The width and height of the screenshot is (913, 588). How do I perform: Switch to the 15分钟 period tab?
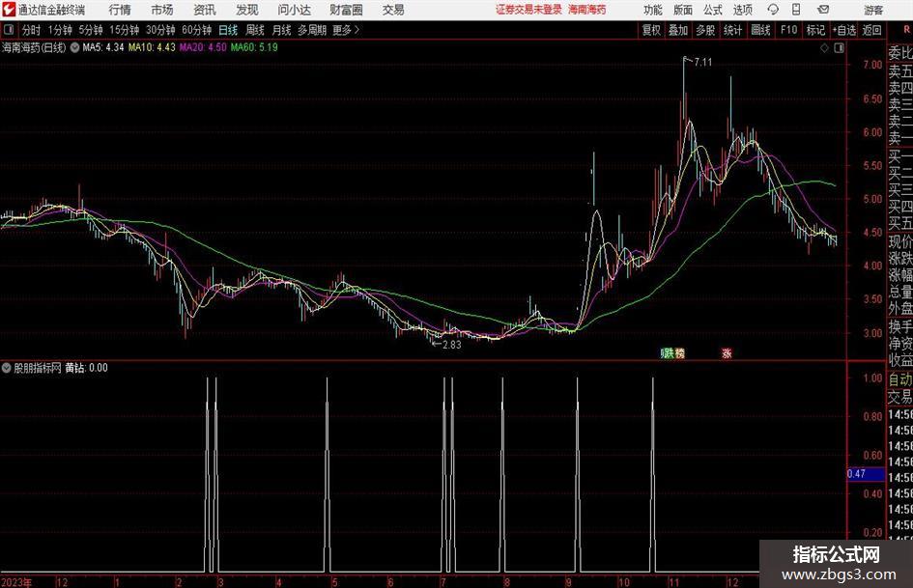pos(124,30)
